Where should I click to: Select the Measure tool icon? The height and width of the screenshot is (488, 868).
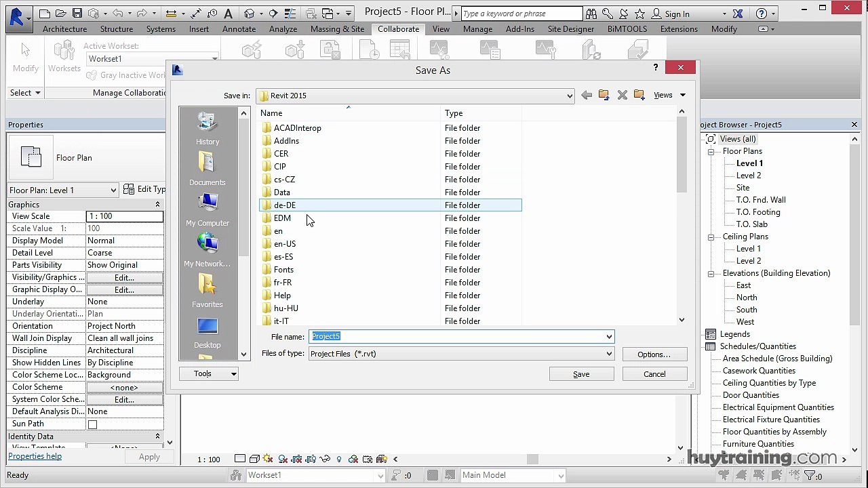[172, 14]
